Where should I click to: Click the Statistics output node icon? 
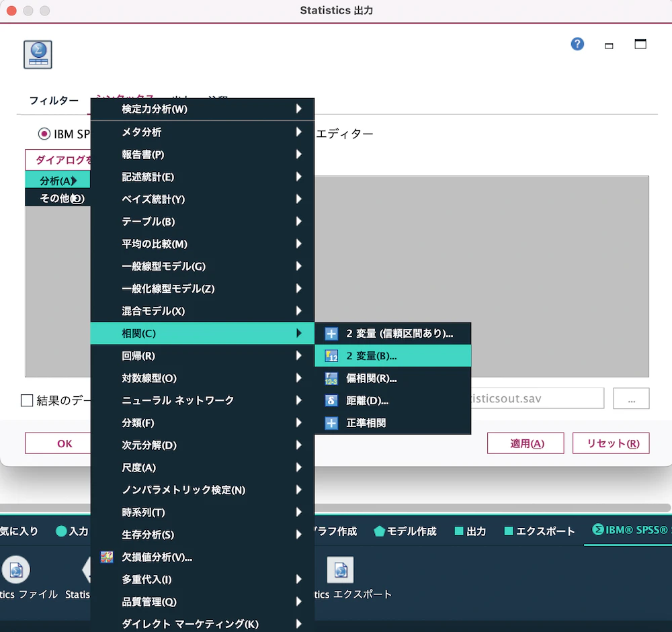(38, 54)
